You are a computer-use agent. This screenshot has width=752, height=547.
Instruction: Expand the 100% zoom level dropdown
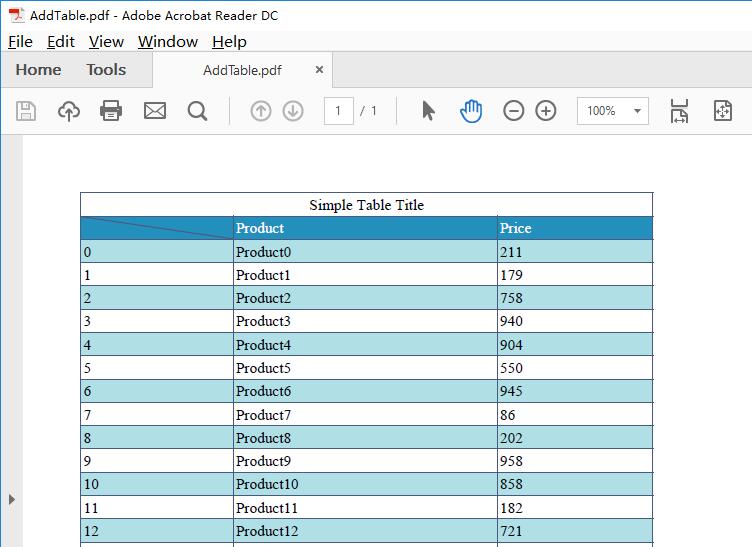pos(637,111)
